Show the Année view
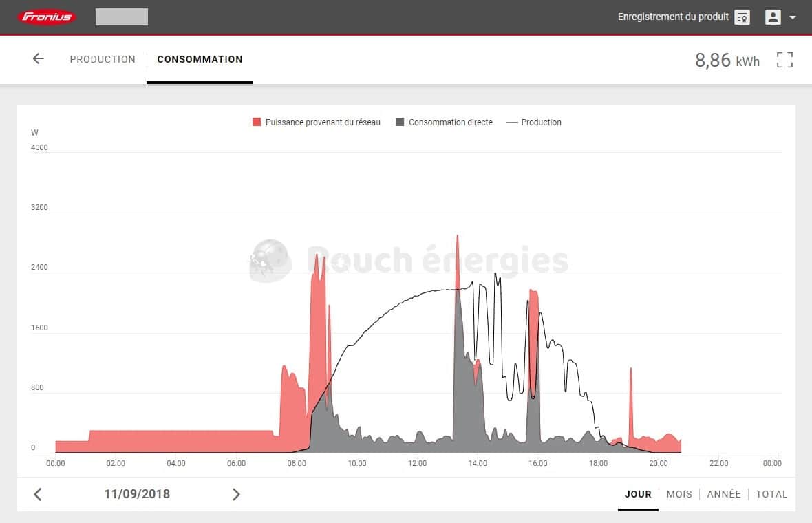The width and height of the screenshot is (812, 523). point(724,494)
